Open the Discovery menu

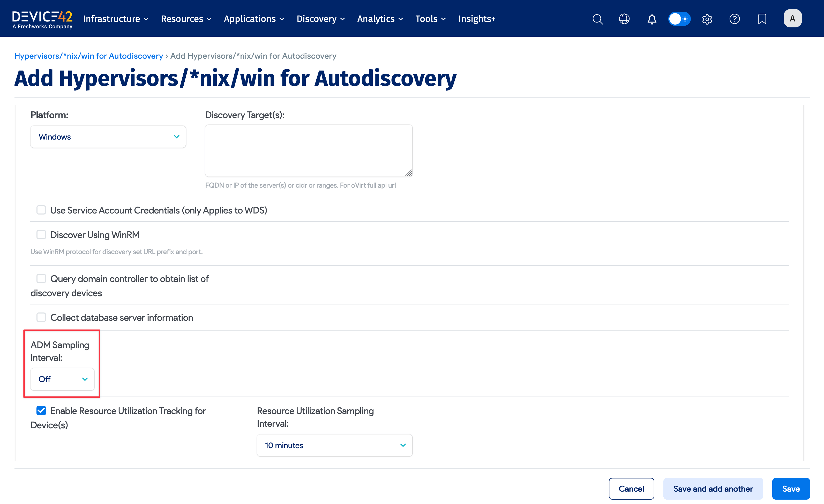pyautogui.click(x=320, y=19)
